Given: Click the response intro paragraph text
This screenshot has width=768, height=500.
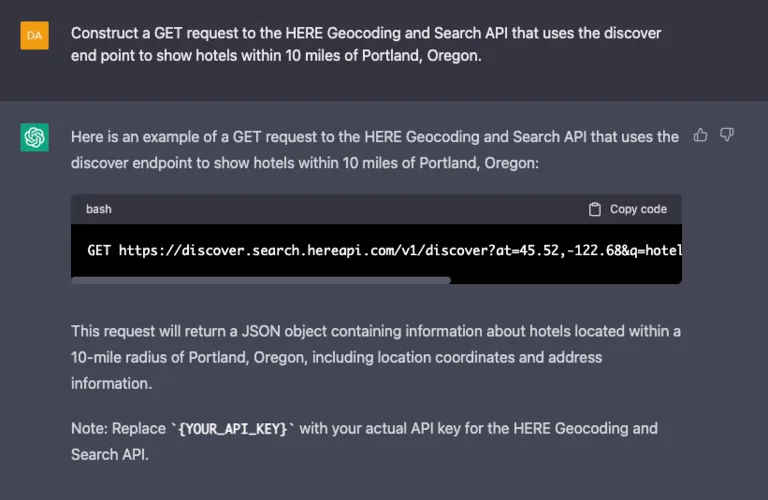Looking at the screenshot, I should [375, 149].
